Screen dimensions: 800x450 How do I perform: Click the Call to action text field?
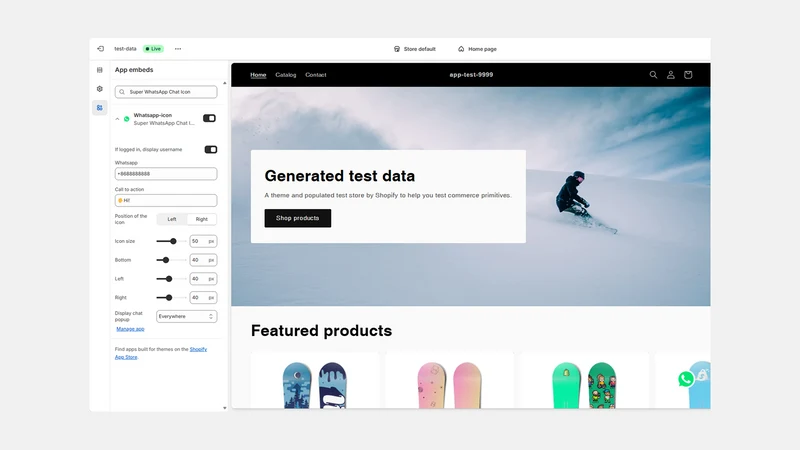point(166,201)
